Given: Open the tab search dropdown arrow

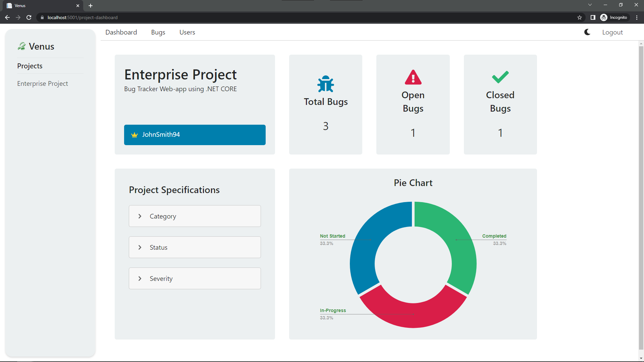Looking at the screenshot, I should click(x=590, y=5).
